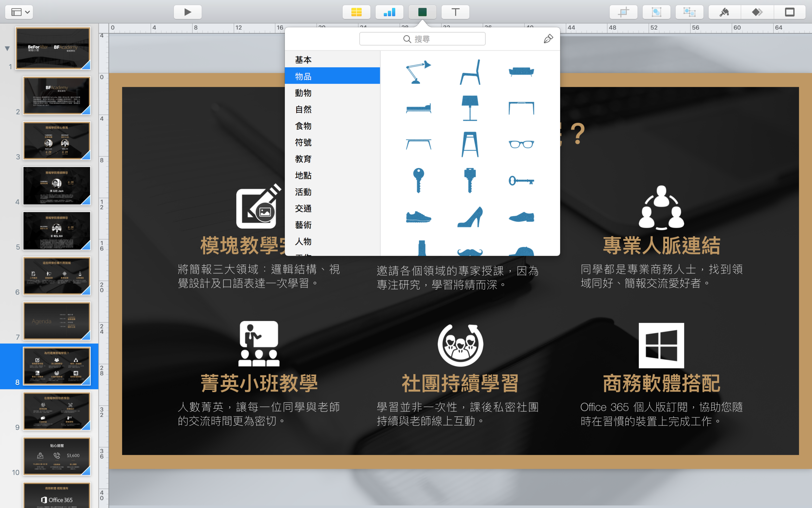Collapse slide 1 group disclosure triangle
Image resolution: width=812 pixels, height=508 pixels.
pyautogui.click(x=7, y=48)
